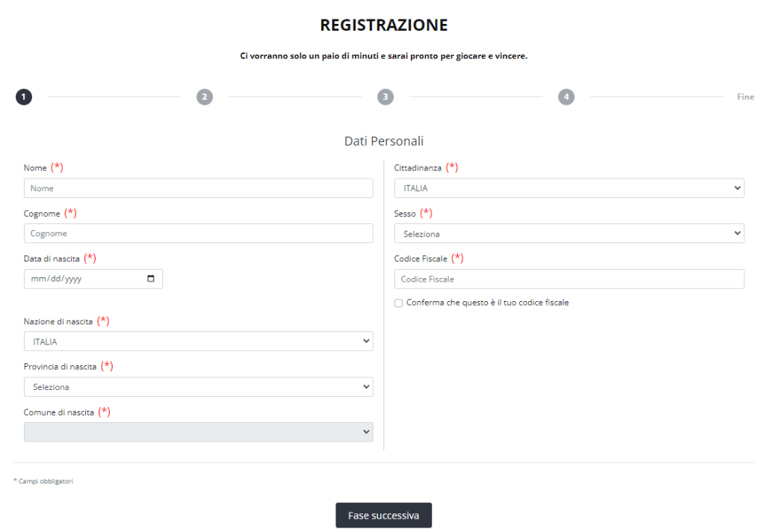The image size is (765, 532).
Task: Open the Sesso selection list
Action: pyautogui.click(x=569, y=233)
